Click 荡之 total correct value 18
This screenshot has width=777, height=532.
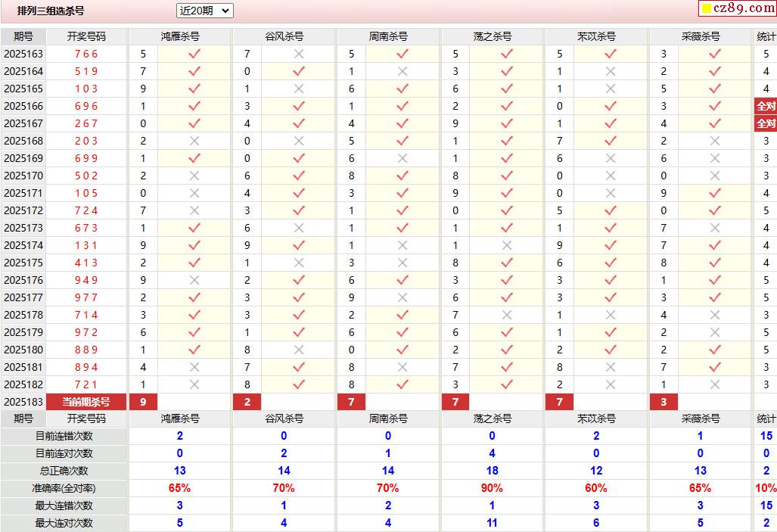point(492,471)
